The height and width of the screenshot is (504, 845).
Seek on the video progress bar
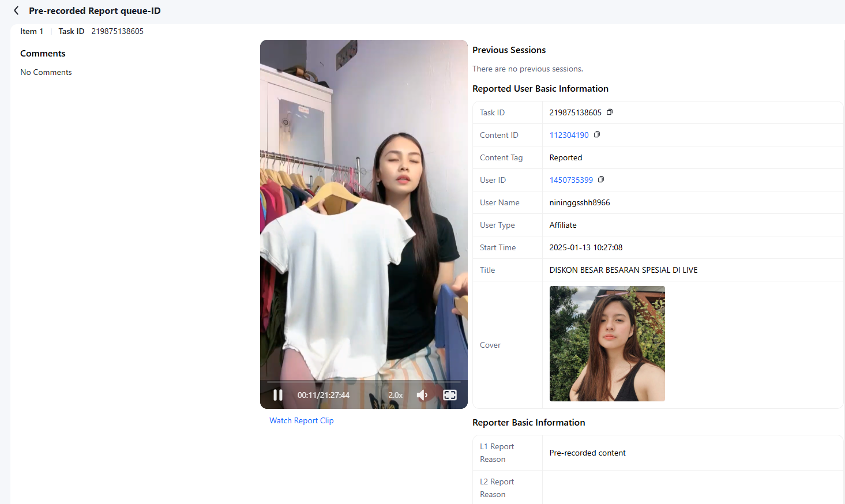coord(363,382)
